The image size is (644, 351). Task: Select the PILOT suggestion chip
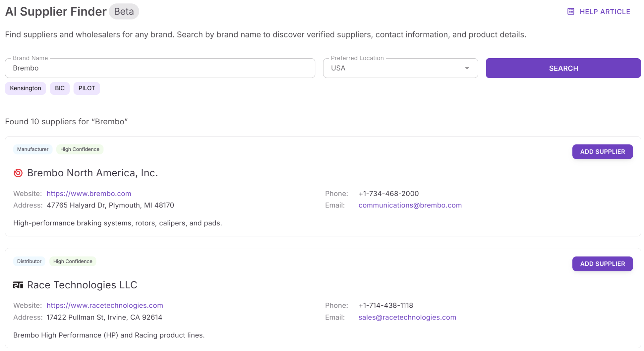(86, 88)
